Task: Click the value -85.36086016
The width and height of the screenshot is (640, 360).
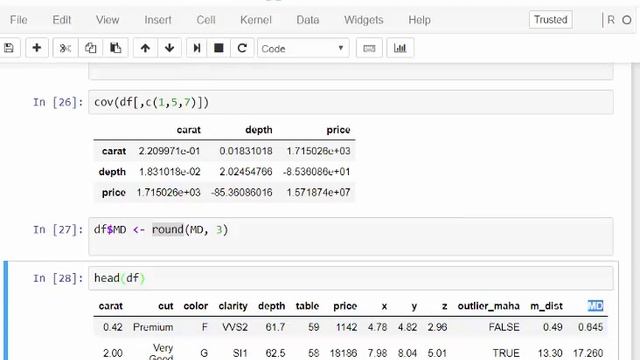Action: point(242,192)
